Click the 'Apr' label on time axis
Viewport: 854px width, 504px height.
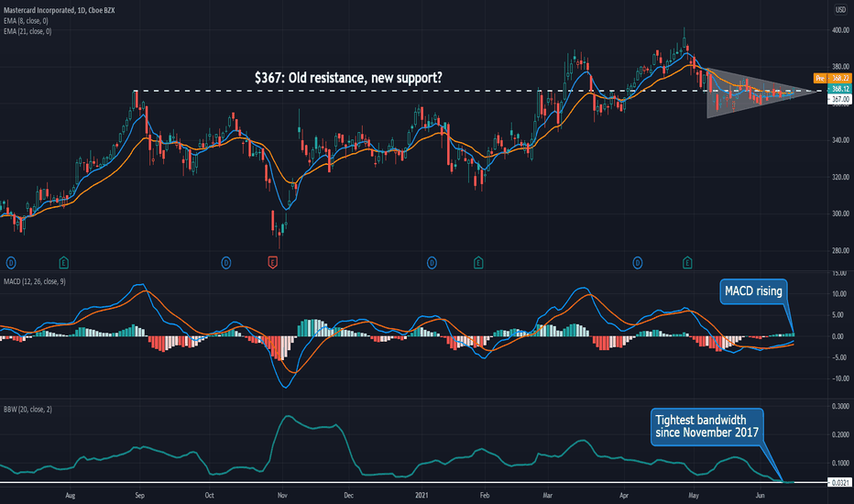coord(624,495)
